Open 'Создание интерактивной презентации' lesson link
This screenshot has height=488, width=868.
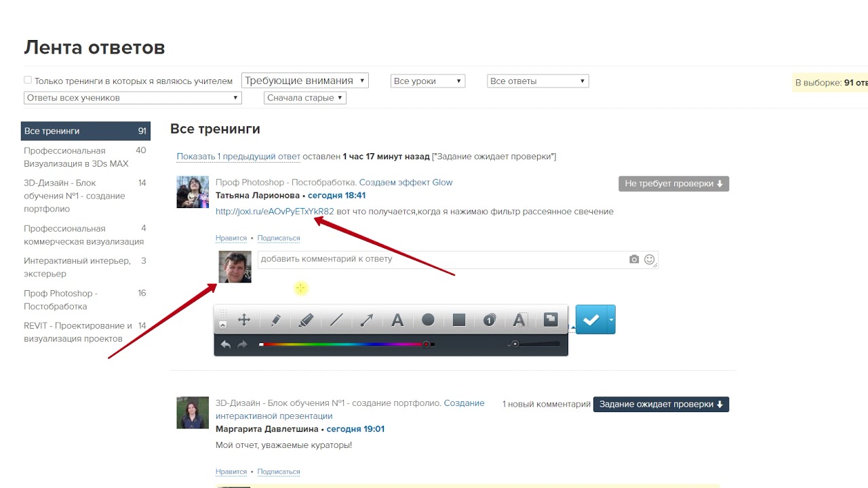click(x=350, y=409)
